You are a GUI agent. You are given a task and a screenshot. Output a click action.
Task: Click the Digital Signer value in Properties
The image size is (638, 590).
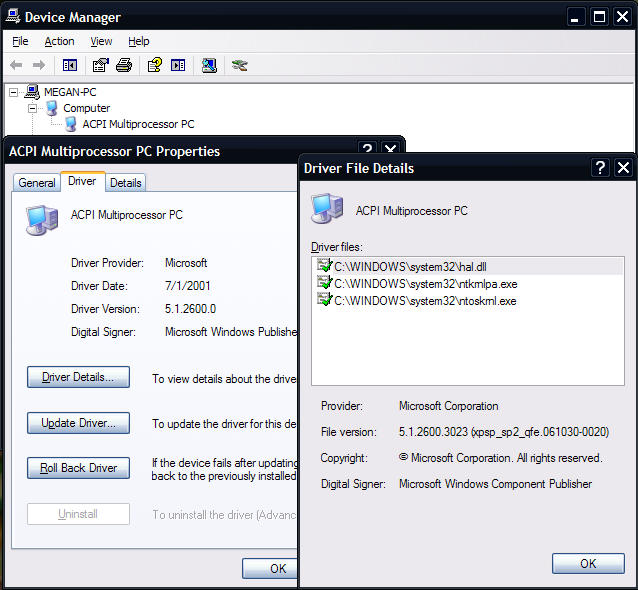(231, 332)
